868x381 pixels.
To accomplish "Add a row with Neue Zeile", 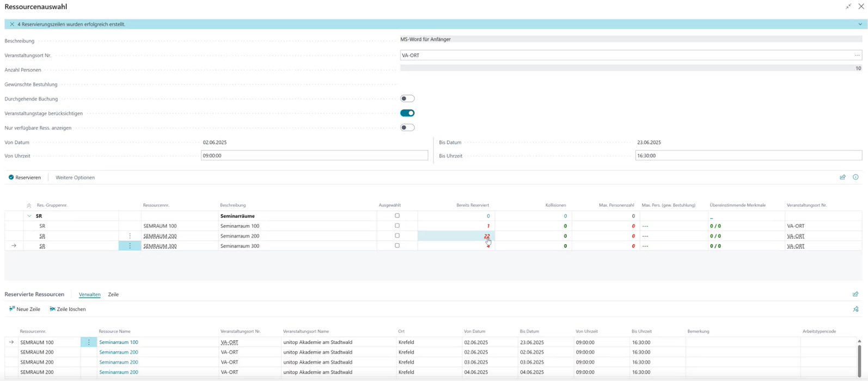I will 25,309.
